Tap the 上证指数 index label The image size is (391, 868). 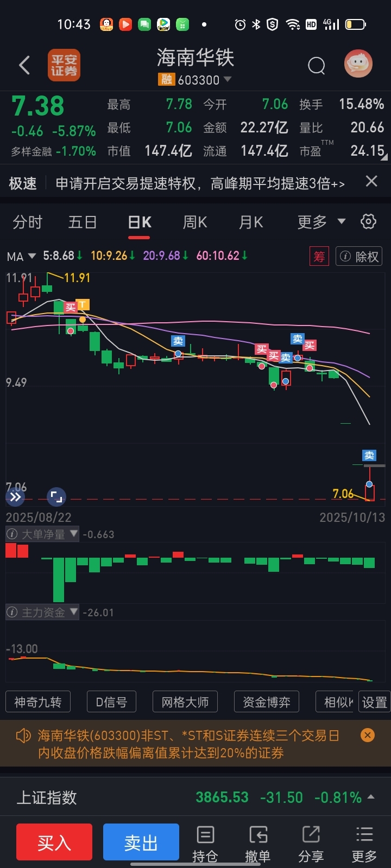47,797
